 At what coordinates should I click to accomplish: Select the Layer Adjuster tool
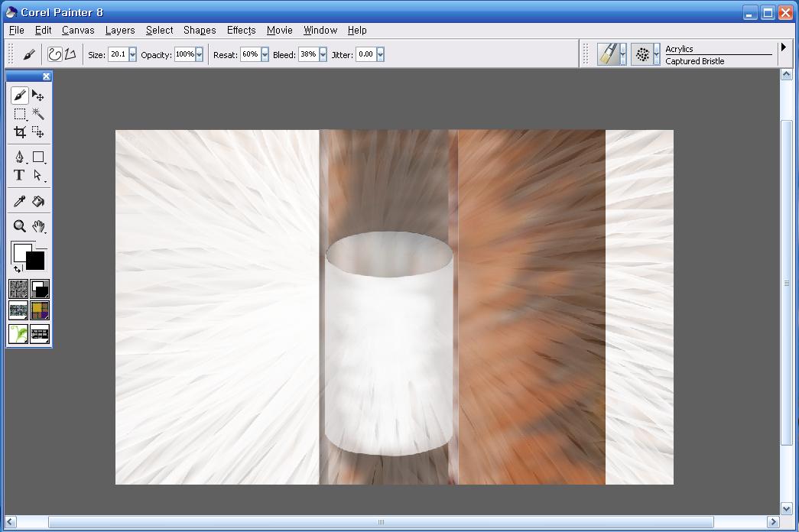point(38,96)
